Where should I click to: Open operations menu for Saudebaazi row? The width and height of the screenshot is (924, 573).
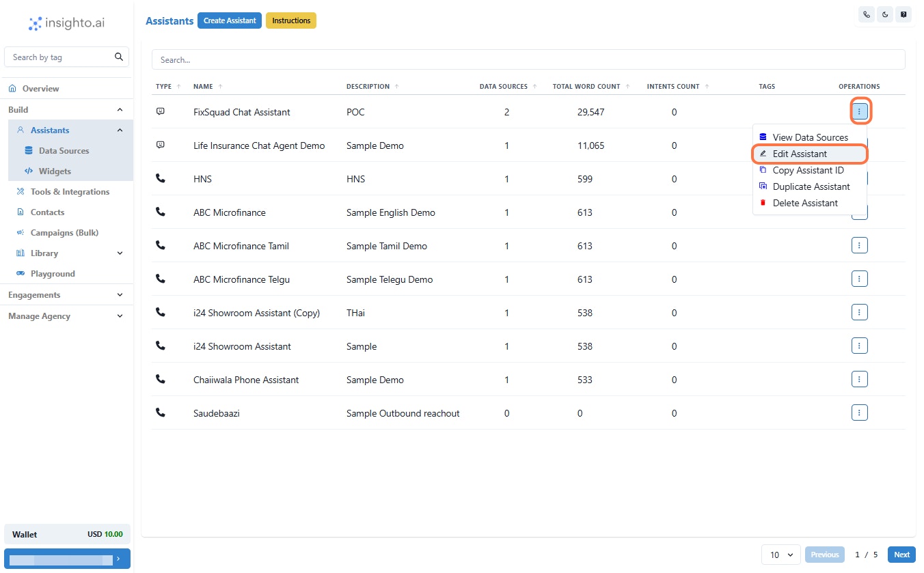tap(860, 413)
